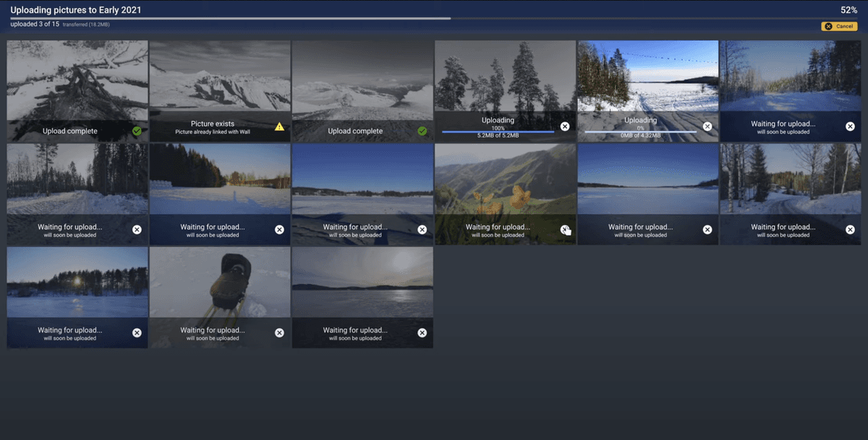
Task: Click the green checkmark on fallen tree picture
Action: coord(137,131)
